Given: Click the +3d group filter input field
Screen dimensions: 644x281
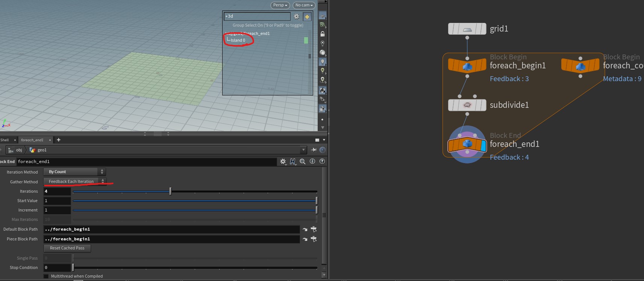Looking at the screenshot, I should tap(257, 16).
